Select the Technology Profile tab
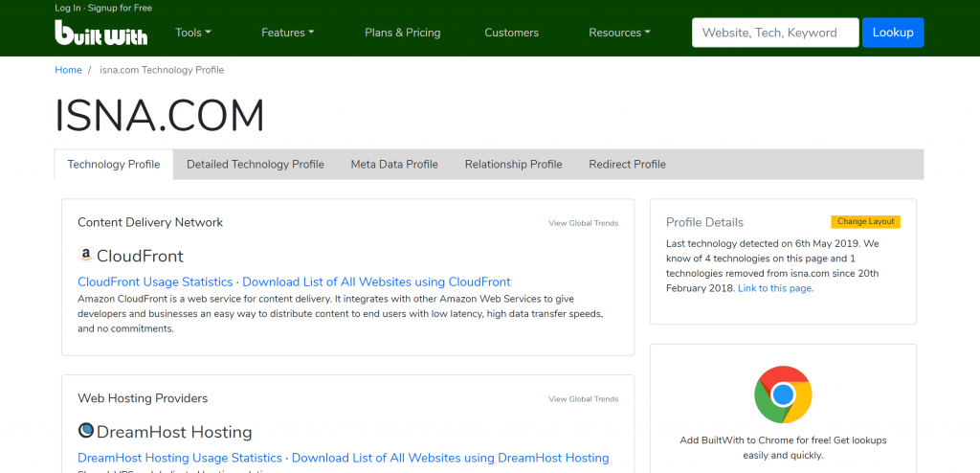Screen dimensions: 980x473 coord(114,165)
